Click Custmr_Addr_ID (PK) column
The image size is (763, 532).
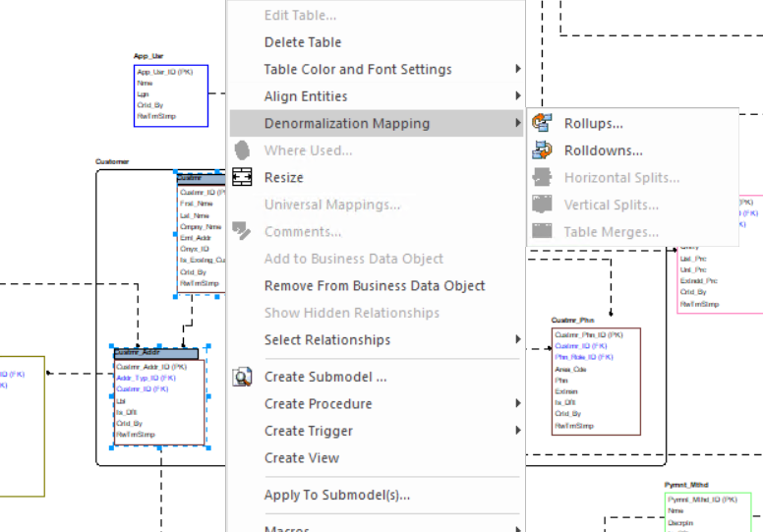pos(151,367)
